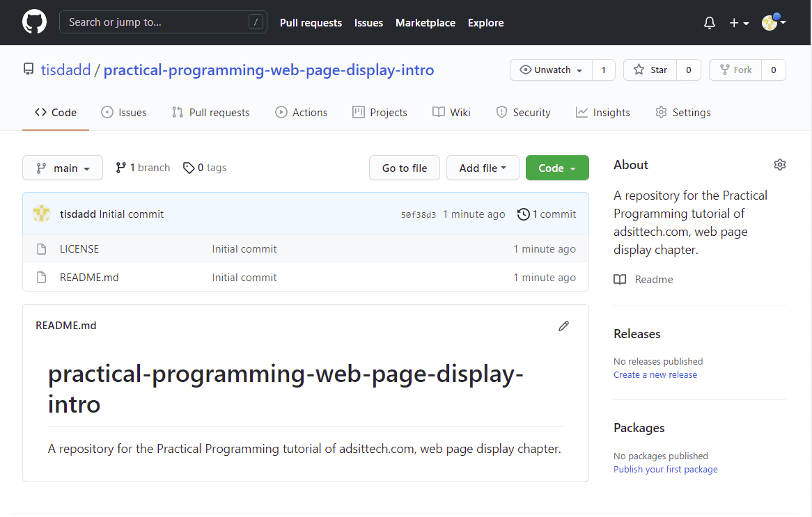View commit history via the clock icon
The height and width of the screenshot is (517, 812).
point(523,214)
